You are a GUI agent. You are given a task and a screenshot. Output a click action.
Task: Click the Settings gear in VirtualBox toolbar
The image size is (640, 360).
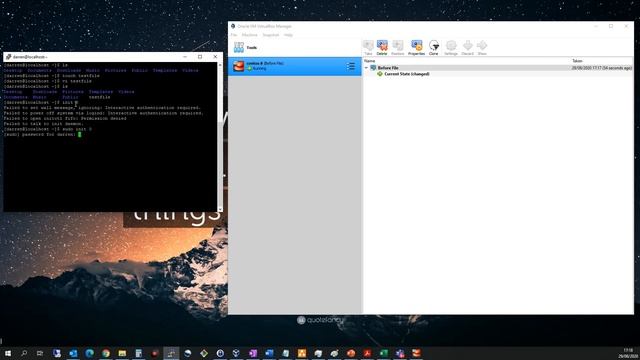tap(451, 48)
